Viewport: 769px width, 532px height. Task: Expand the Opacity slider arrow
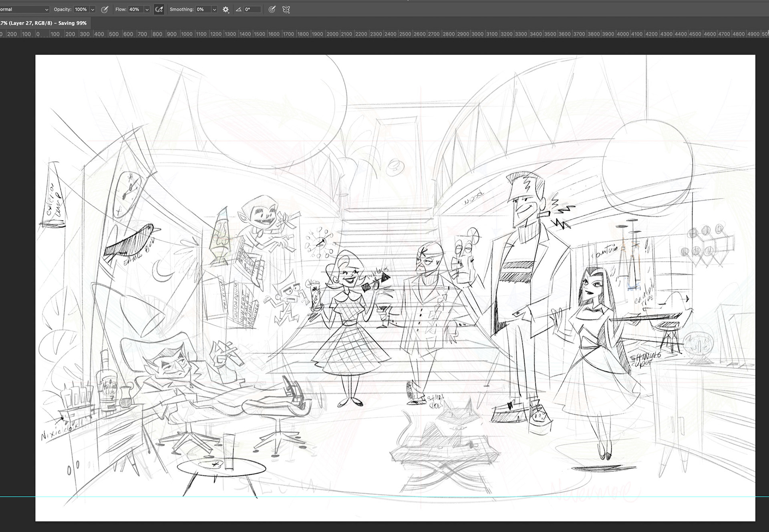93,10
